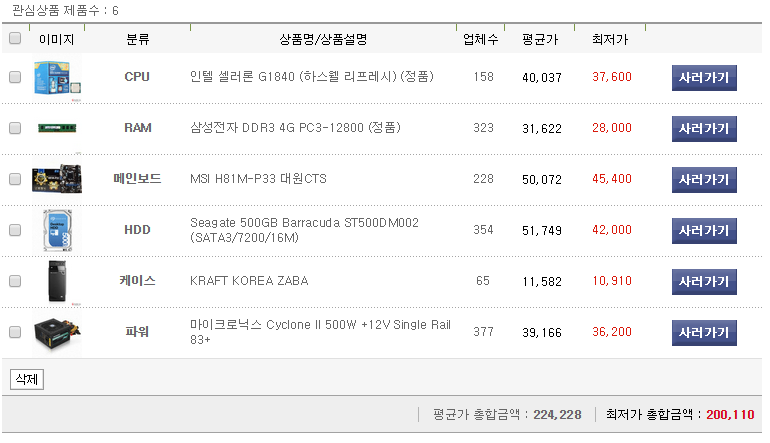Click the 삭제 delete button
This screenshot has height=443, width=770.
(x=25, y=379)
